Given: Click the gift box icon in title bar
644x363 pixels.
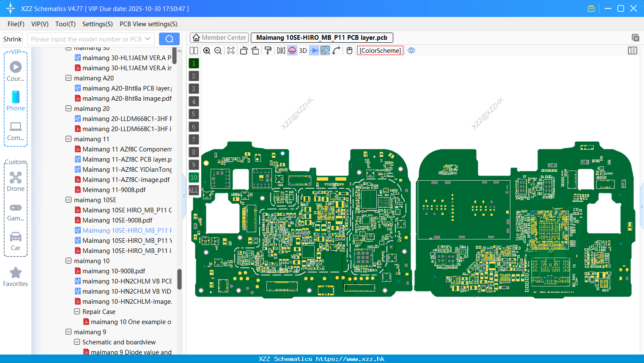Looking at the screenshot, I should click(591, 8).
